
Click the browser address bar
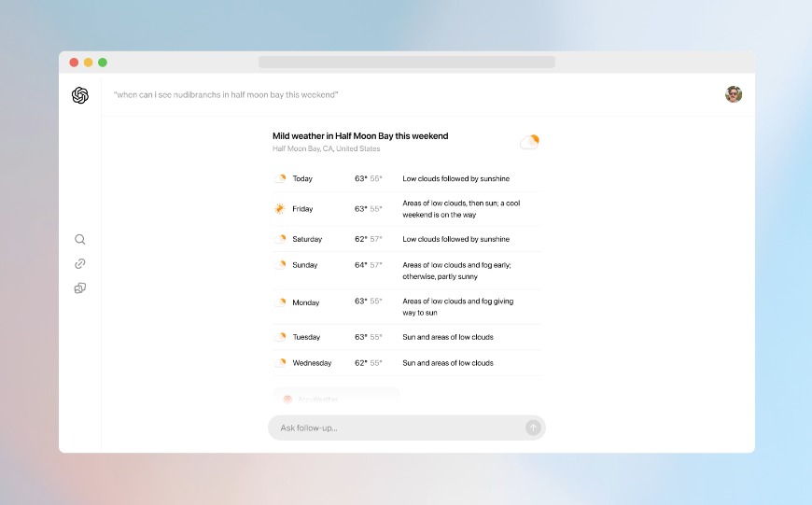point(407,63)
